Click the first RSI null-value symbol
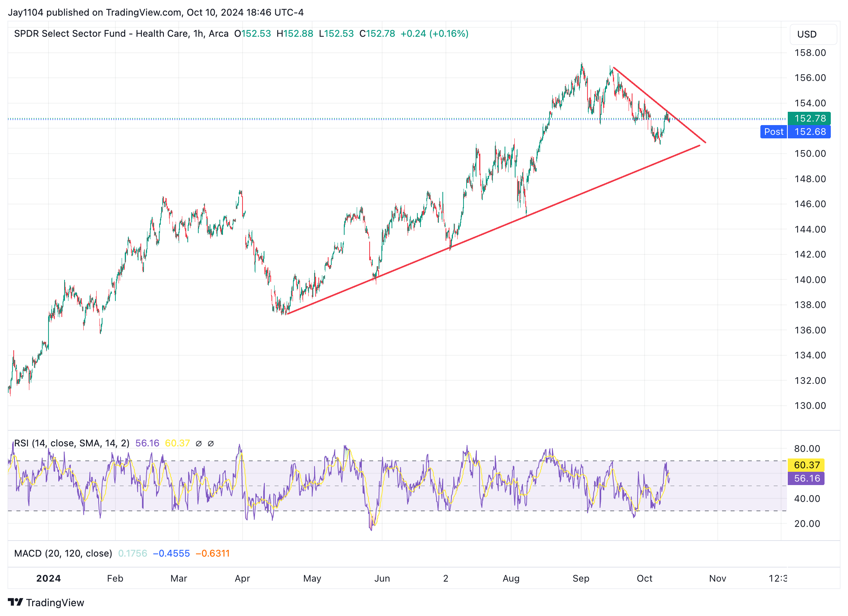The width and height of the screenshot is (848, 616). pyautogui.click(x=199, y=443)
